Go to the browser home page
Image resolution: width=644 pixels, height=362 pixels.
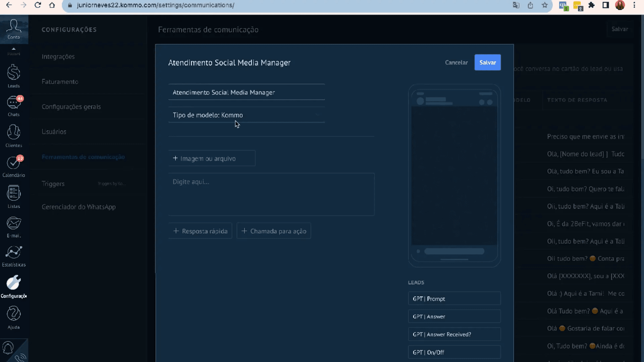click(52, 5)
